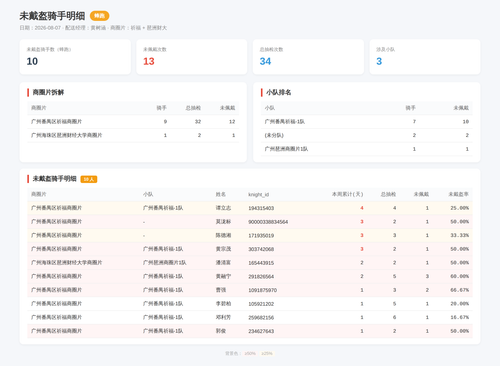The height and width of the screenshot is (366, 500).
Task: Click the value 12 in 商圈片拆解 table
Action: (232, 122)
